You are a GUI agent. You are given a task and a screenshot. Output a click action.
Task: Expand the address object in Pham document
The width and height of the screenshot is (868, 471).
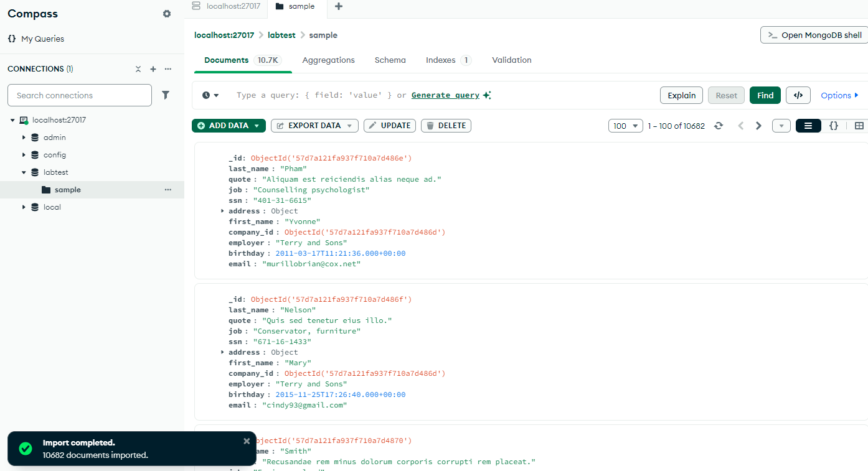click(223, 211)
